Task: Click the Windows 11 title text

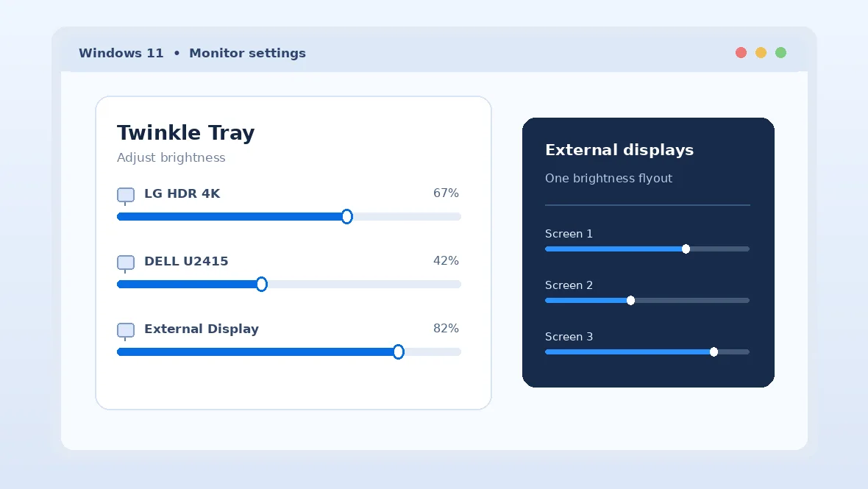Action: (121, 53)
